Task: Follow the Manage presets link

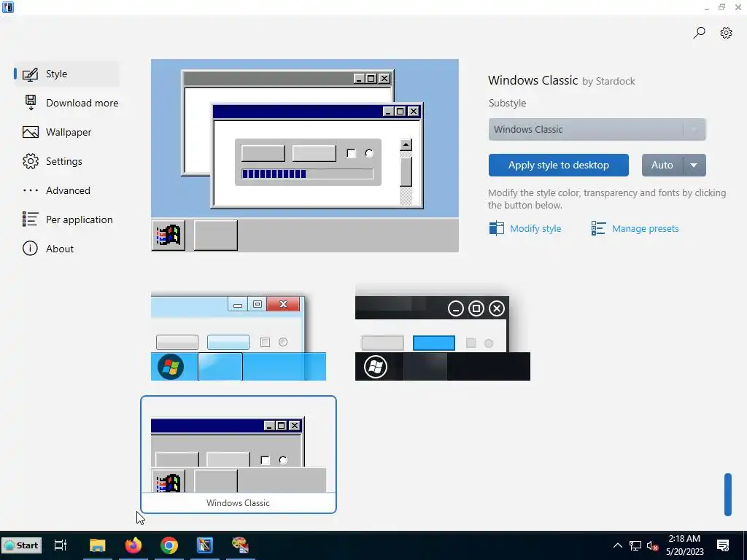Action: click(645, 228)
